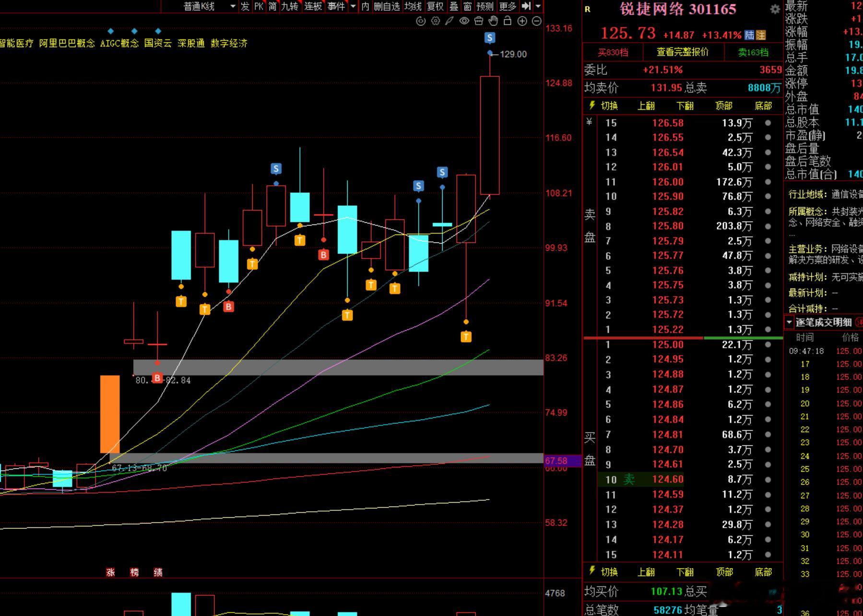Click the zoom out minus icon
This screenshot has width=863, height=616.
537,21
